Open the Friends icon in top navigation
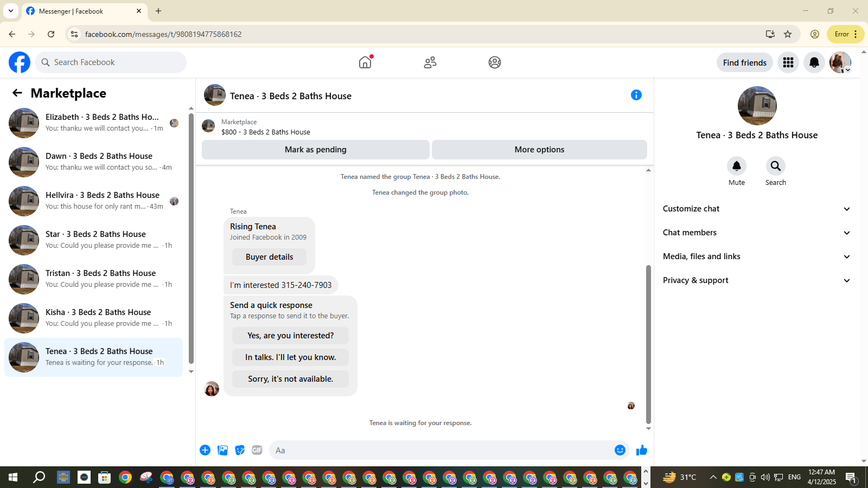The width and height of the screenshot is (868, 488). tap(430, 62)
